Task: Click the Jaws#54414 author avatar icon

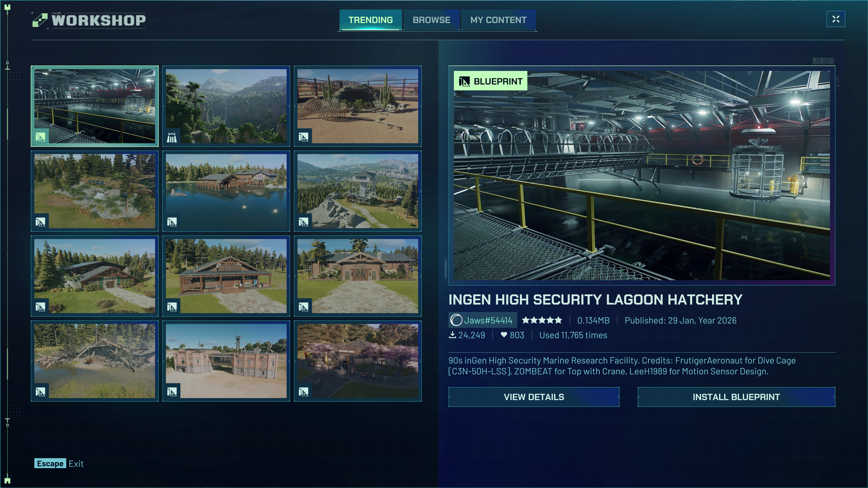Action: pyautogui.click(x=456, y=320)
